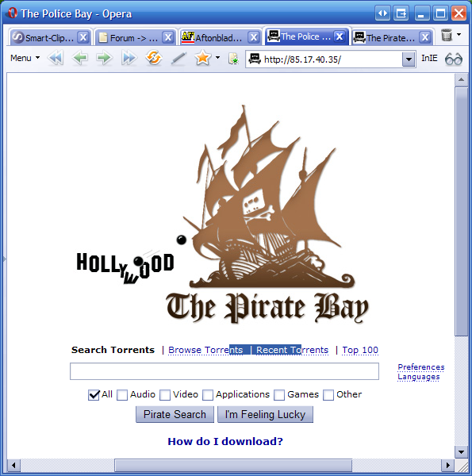
Task: Click the Pirate Search button
Action: tap(175, 414)
